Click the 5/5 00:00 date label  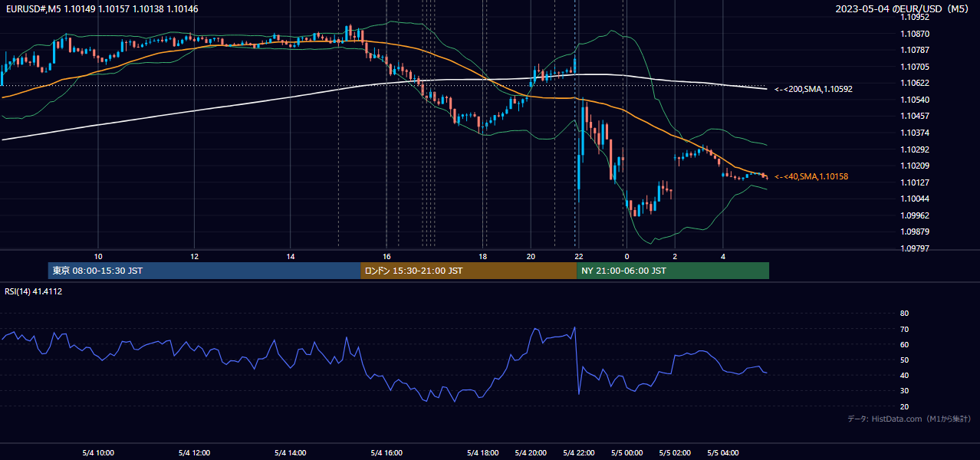pyautogui.click(x=626, y=452)
